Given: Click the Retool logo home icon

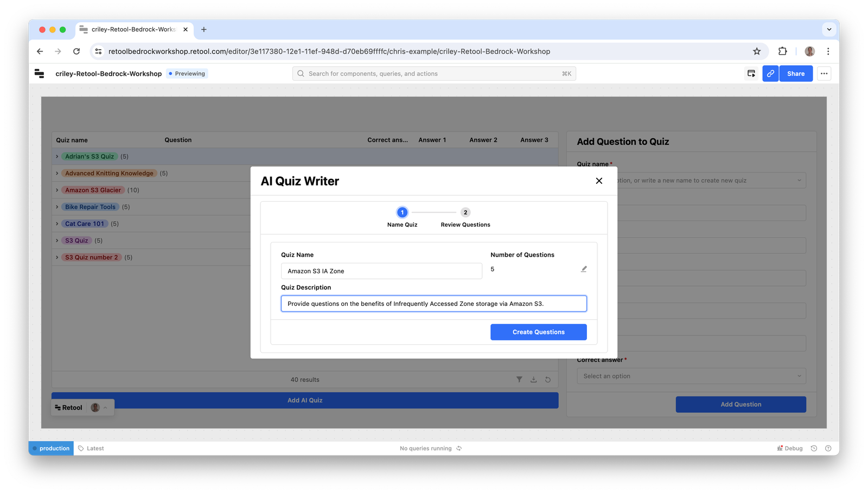Looking at the screenshot, I should click(x=39, y=74).
